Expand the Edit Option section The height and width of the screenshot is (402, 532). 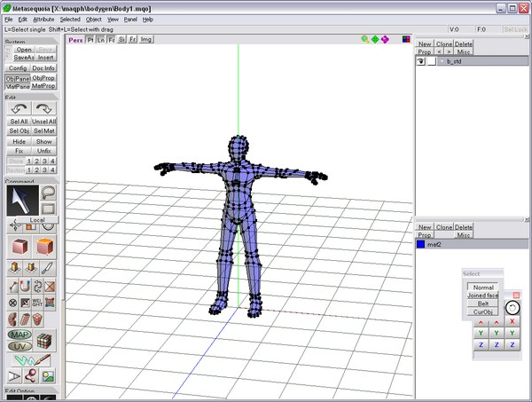21,391
